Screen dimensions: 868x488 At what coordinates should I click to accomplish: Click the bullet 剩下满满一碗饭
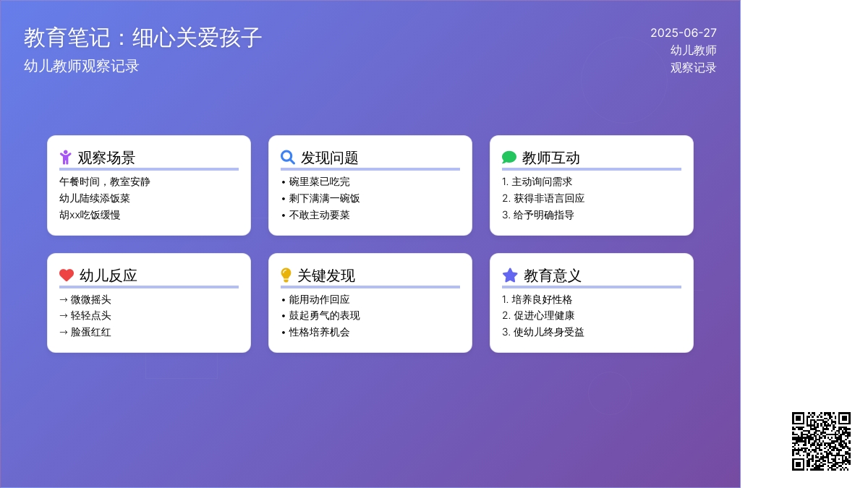click(320, 198)
